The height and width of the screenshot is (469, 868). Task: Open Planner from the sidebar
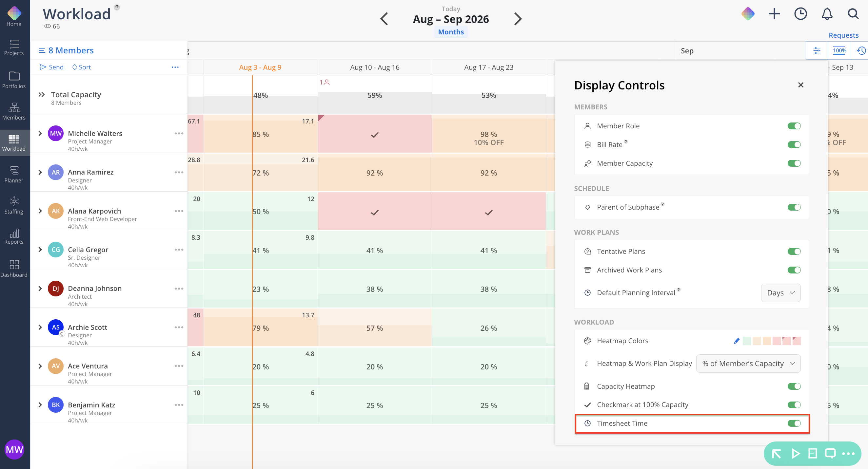click(14, 174)
